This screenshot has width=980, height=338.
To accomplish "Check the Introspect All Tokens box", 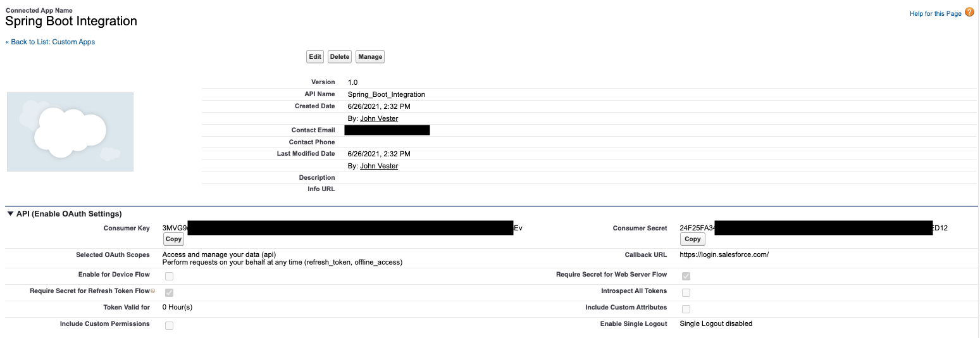I will pos(686,292).
